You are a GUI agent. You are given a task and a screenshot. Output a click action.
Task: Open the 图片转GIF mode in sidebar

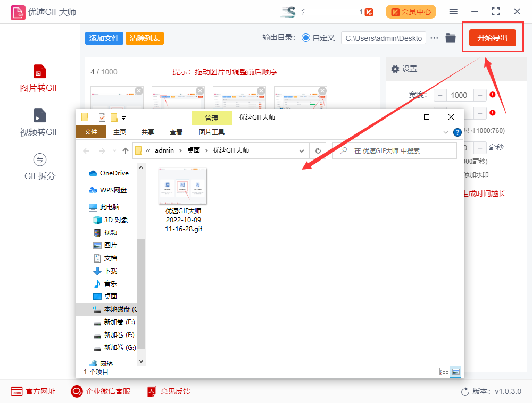tap(39, 79)
